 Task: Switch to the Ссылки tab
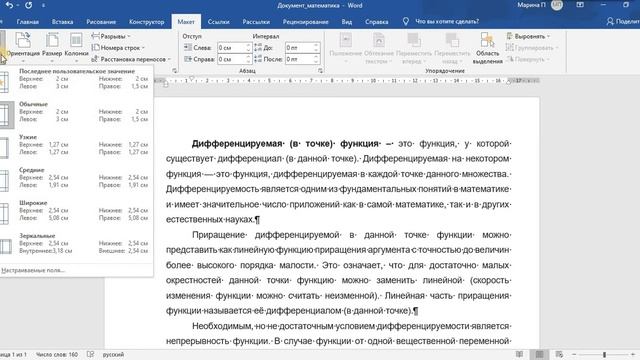tap(218, 22)
